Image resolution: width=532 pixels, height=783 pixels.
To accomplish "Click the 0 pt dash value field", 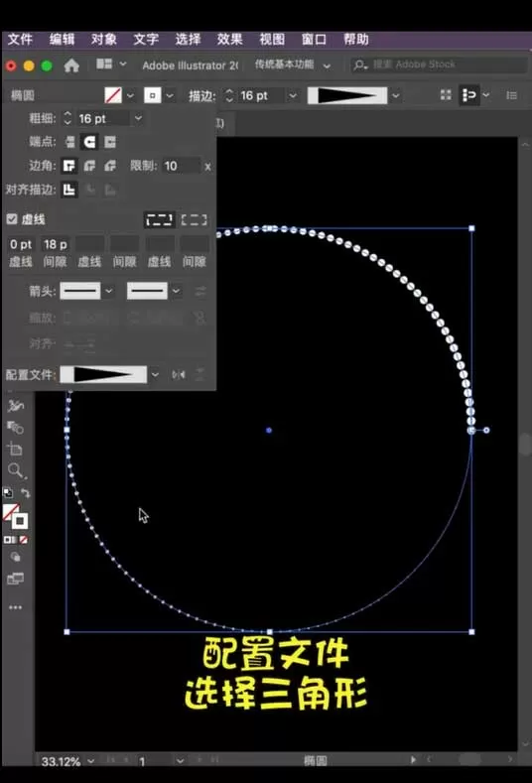I will pyautogui.click(x=21, y=244).
